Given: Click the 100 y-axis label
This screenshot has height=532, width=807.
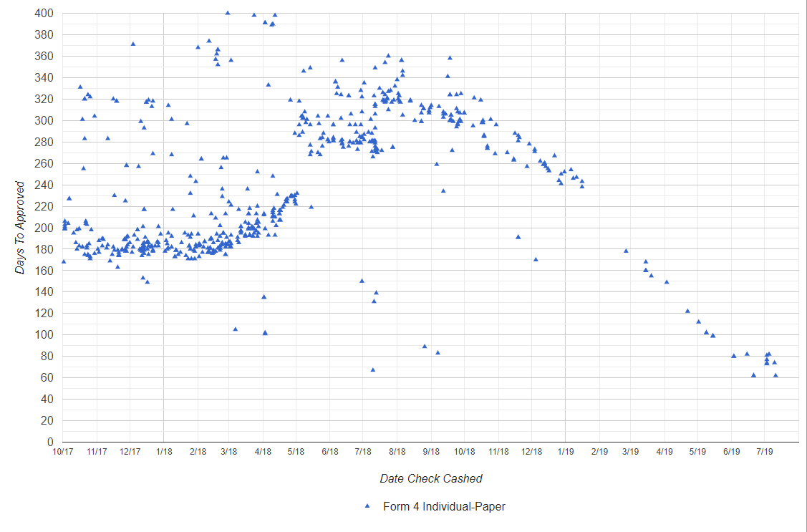Looking at the screenshot, I should pyautogui.click(x=44, y=335).
